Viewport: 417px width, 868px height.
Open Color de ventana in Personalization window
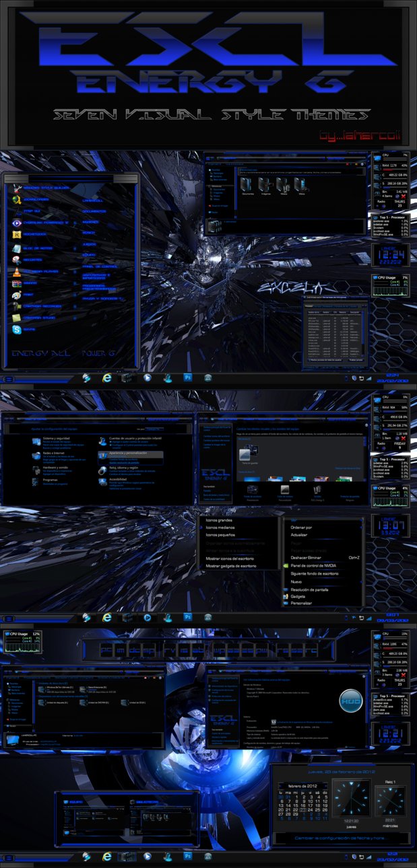[x=285, y=493]
